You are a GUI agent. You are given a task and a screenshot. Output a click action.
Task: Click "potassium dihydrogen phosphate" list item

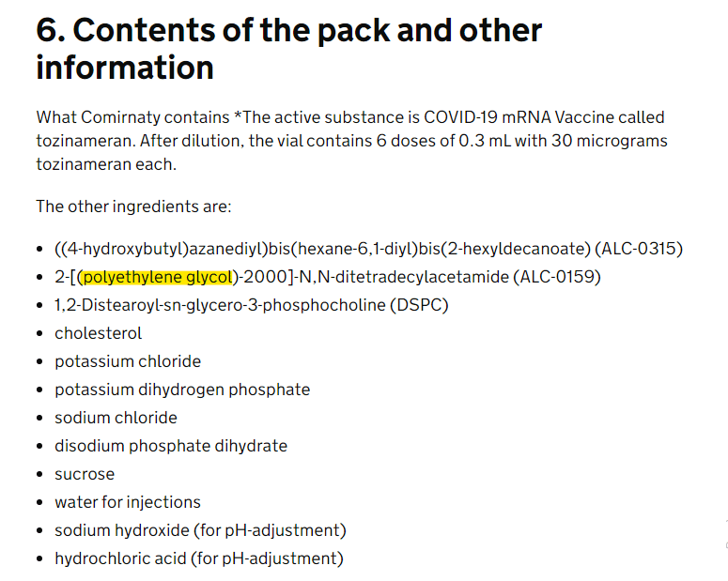[182, 390]
